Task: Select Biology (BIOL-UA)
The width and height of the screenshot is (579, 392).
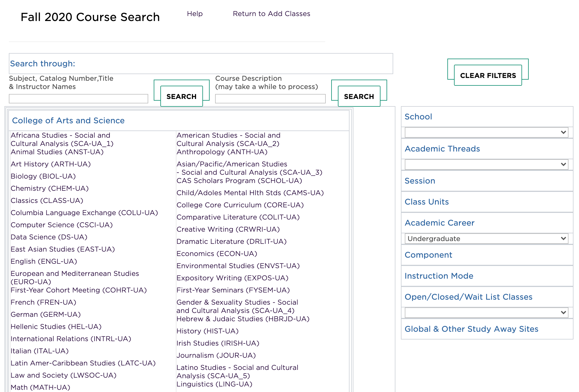Action: [x=43, y=176]
